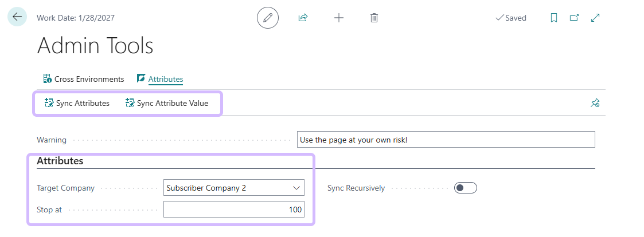The image size is (644, 237).
Task: Click the Target Company combo box text
Action: coord(227,188)
